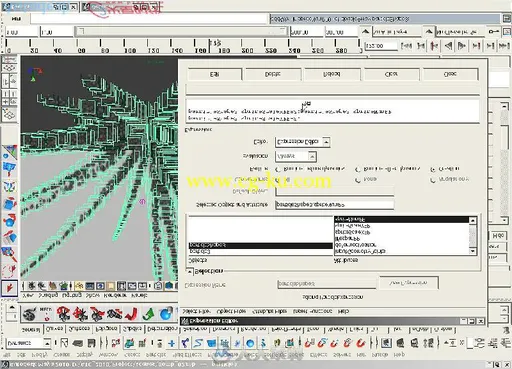Click play forward in playback controls
The width and height of the screenshot is (512, 369).
tap(462, 45)
